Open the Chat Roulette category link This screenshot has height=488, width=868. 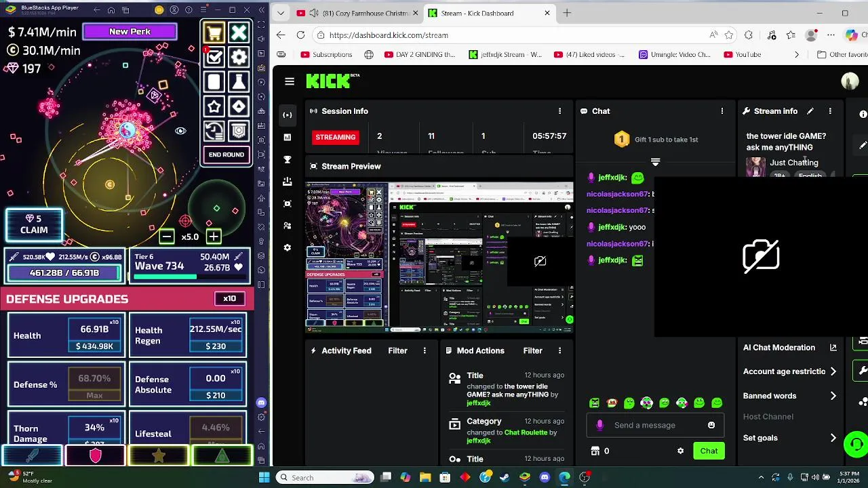526,432
